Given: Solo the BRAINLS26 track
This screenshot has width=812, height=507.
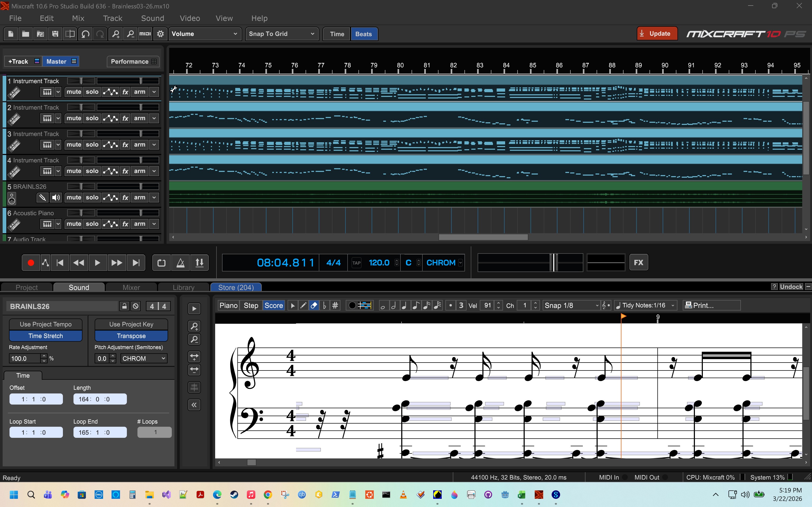Looking at the screenshot, I should pyautogui.click(x=92, y=198).
